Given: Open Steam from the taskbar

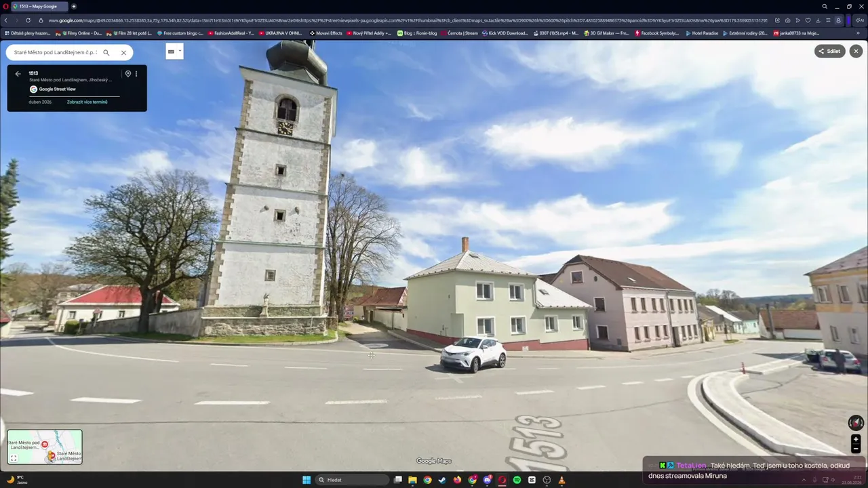Looking at the screenshot, I should [x=442, y=480].
